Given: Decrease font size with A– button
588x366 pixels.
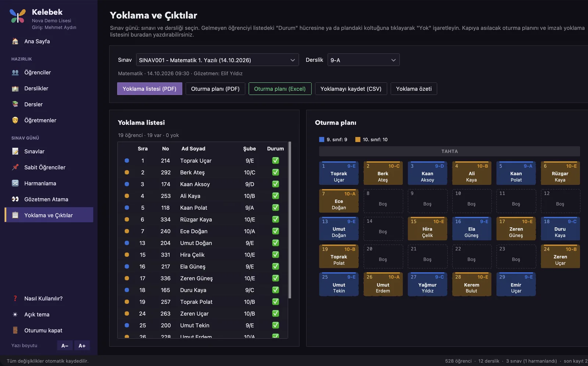Looking at the screenshot, I should click(x=65, y=346).
